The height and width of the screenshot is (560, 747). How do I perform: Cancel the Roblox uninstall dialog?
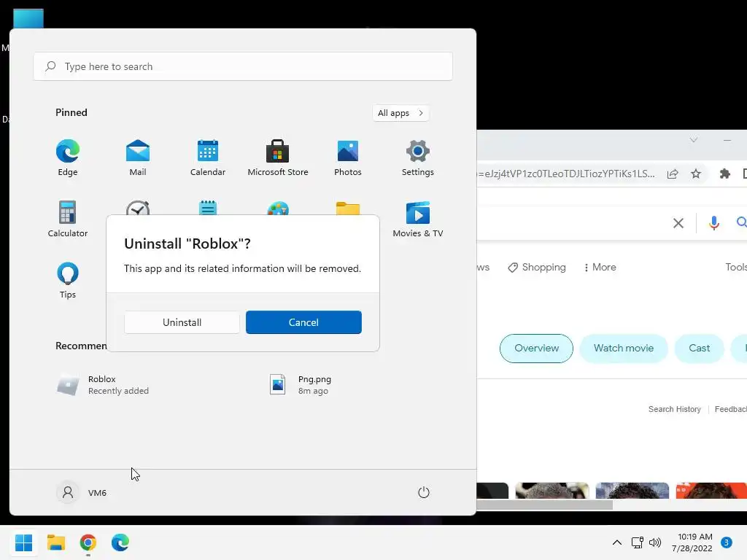tap(303, 322)
